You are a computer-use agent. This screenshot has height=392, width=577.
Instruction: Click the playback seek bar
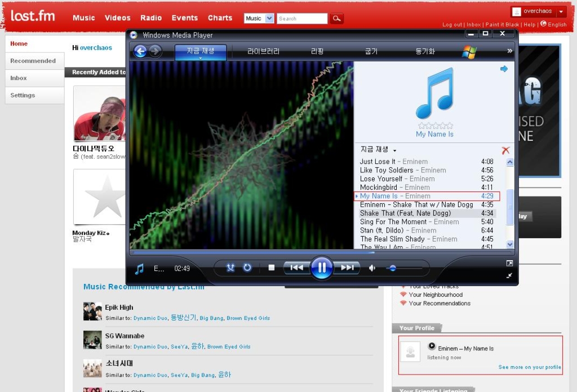[x=322, y=253]
